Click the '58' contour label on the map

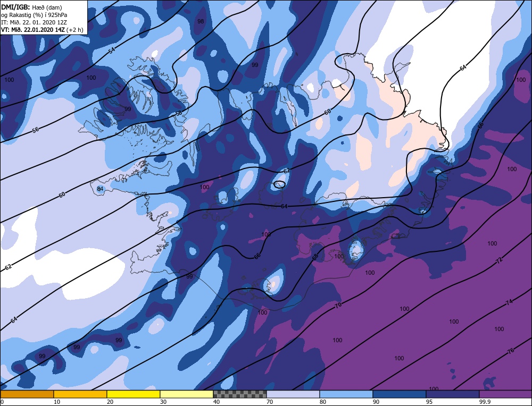click(x=179, y=114)
